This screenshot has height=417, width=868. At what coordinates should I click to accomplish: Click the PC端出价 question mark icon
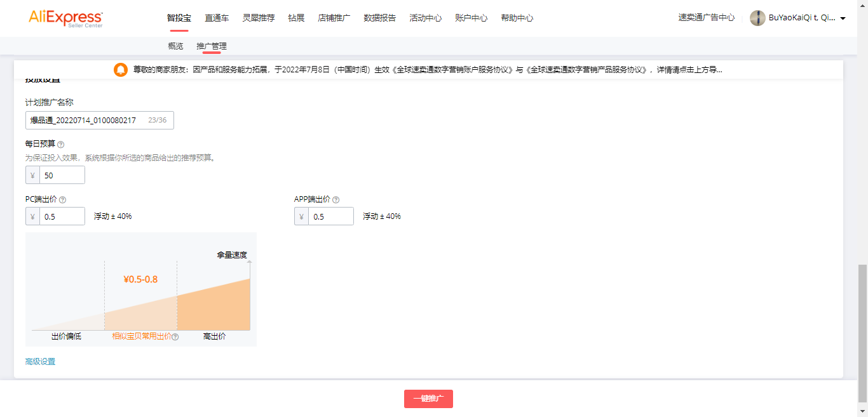click(62, 199)
